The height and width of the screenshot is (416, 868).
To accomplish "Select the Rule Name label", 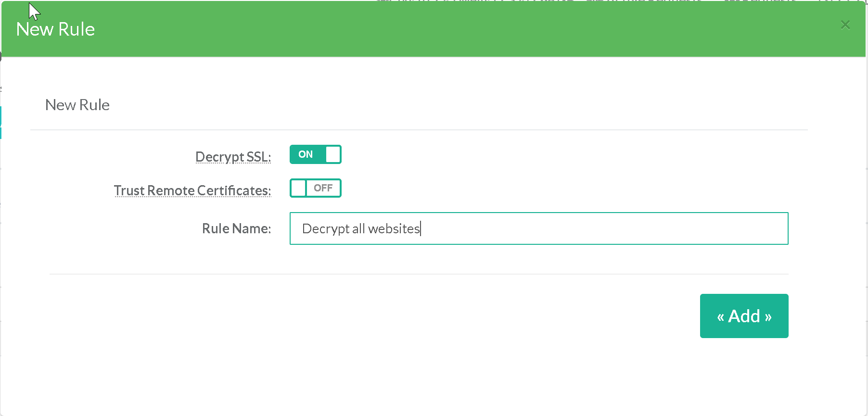I will [236, 228].
